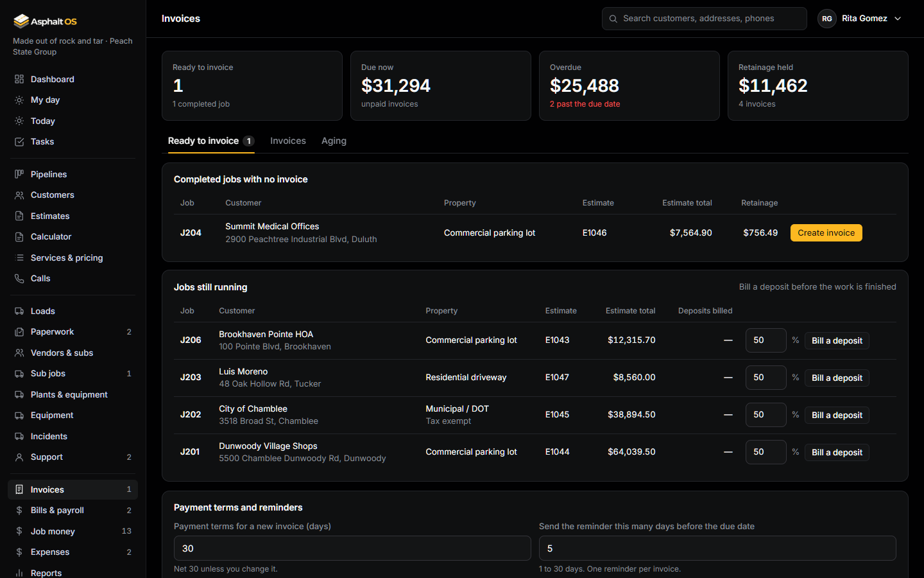This screenshot has width=924, height=578.
Task: Click the Calculator icon in sidebar
Action: tap(19, 237)
